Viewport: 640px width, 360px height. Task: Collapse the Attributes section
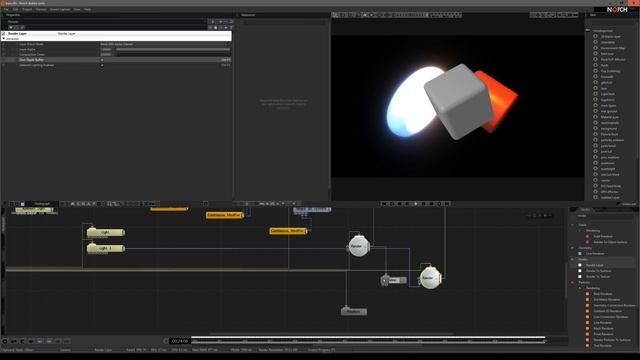point(4,38)
